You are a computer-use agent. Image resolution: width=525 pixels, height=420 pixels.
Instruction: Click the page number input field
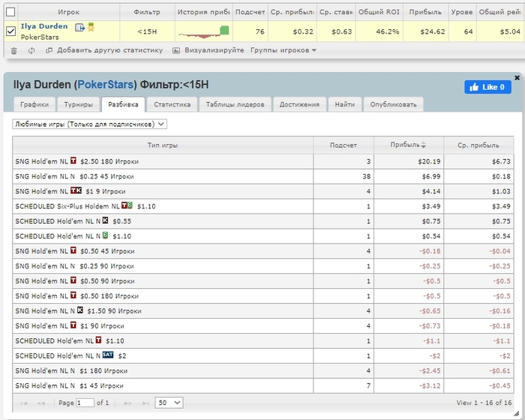[85, 403]
